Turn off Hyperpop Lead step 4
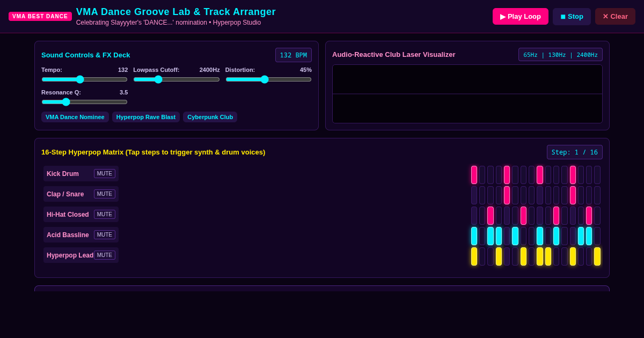 coord(499,256)
